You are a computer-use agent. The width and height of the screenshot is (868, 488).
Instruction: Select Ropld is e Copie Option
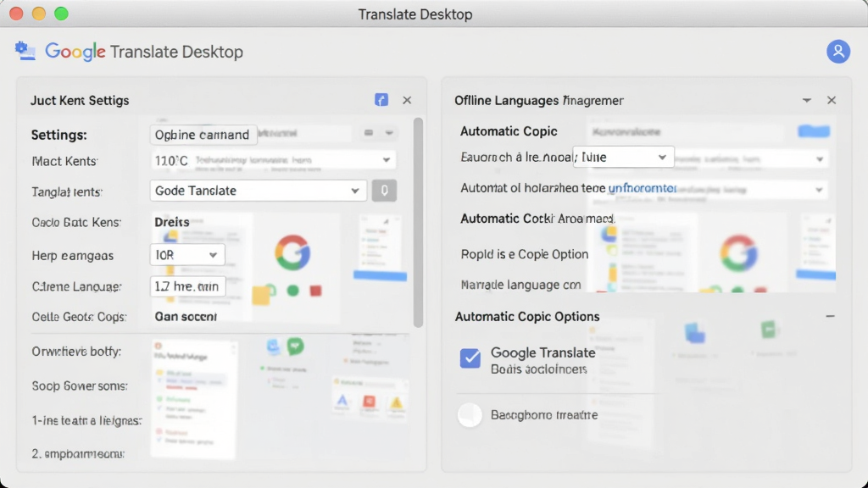[x=524, y=254]
